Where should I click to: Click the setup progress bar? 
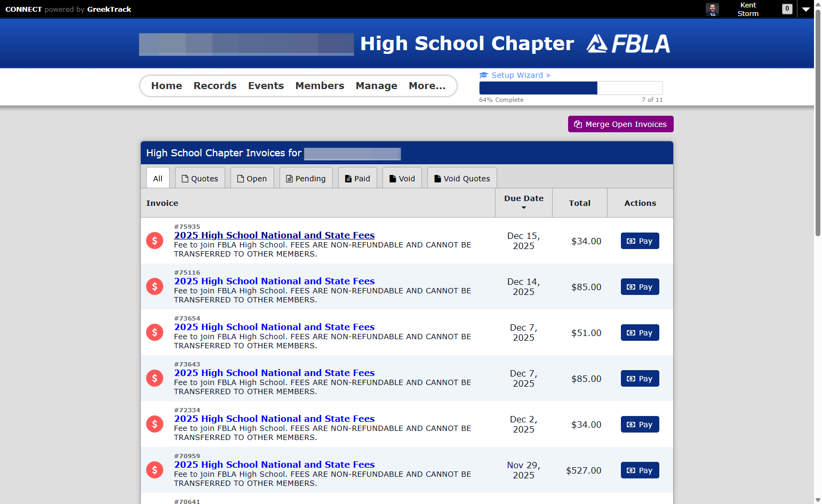click(x=571, y=88)
